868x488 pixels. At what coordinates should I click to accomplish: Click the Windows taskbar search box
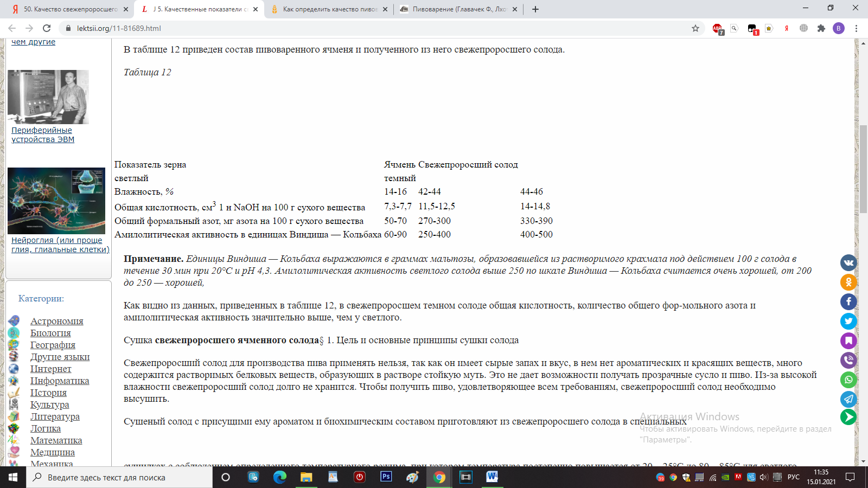(x=119, y=477)
